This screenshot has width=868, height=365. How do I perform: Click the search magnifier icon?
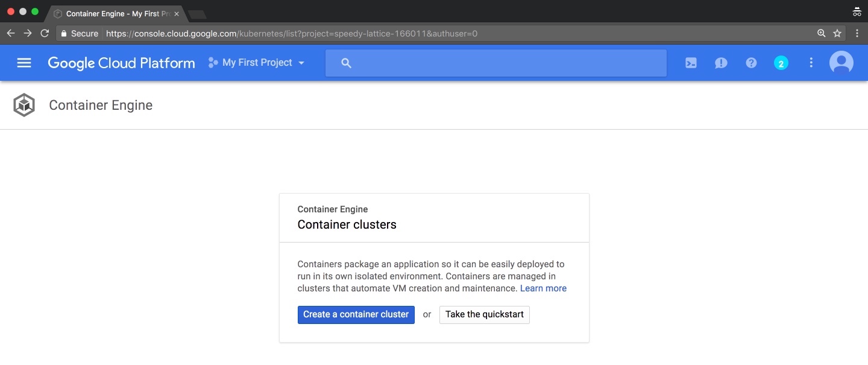point(346,63)
